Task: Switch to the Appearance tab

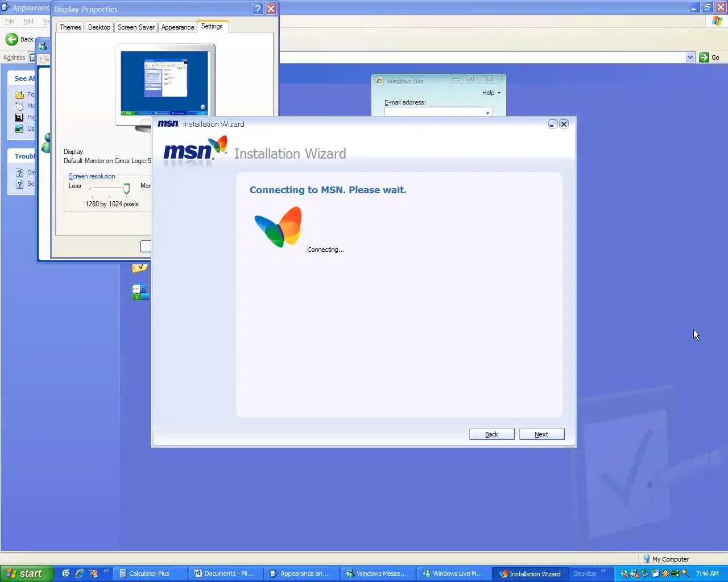Action: coord(177,27)
